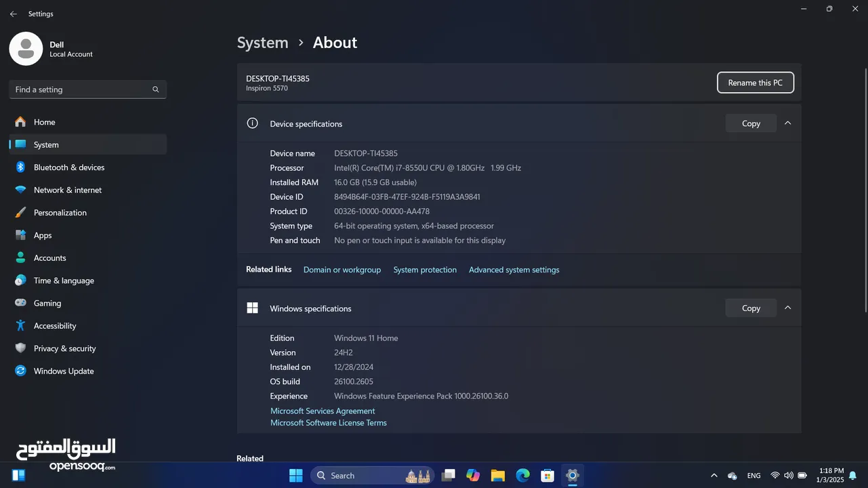The width and height of the screenshot is (868, 488).
Task: Click the Settings gear taskbar icon
Action: coord(573,476)
